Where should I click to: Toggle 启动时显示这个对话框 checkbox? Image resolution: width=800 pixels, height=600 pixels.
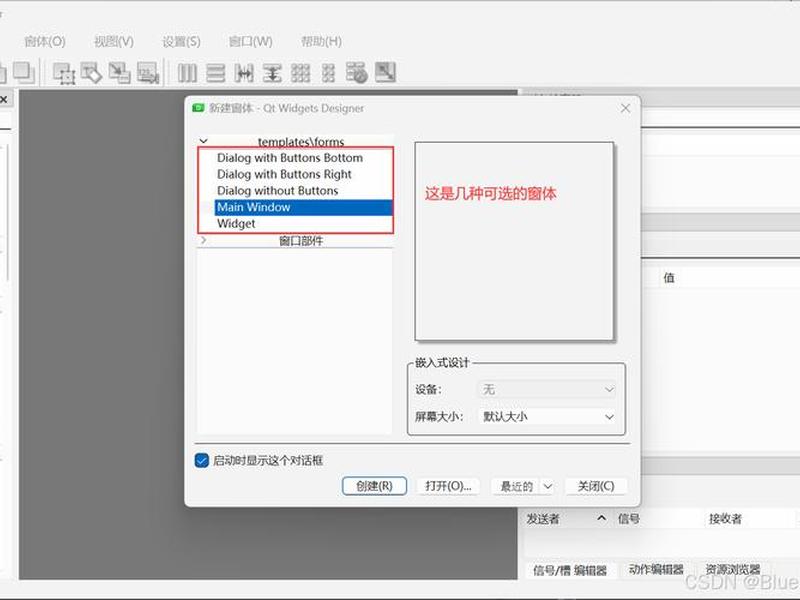point(202,460)
